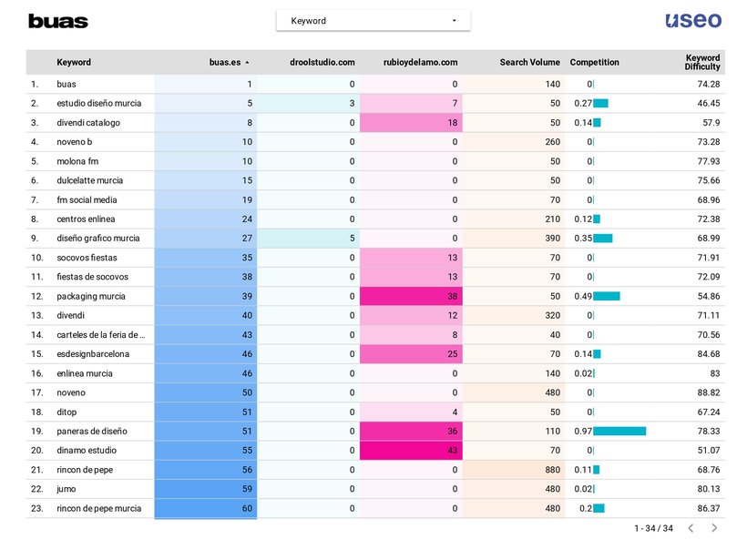Click the sort arrow beside buas.es

coord(247,63)
